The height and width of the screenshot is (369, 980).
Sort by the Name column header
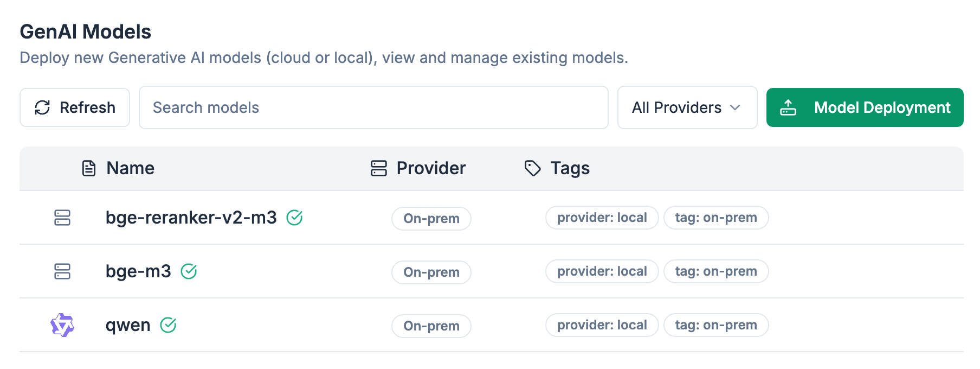(130, 168)
